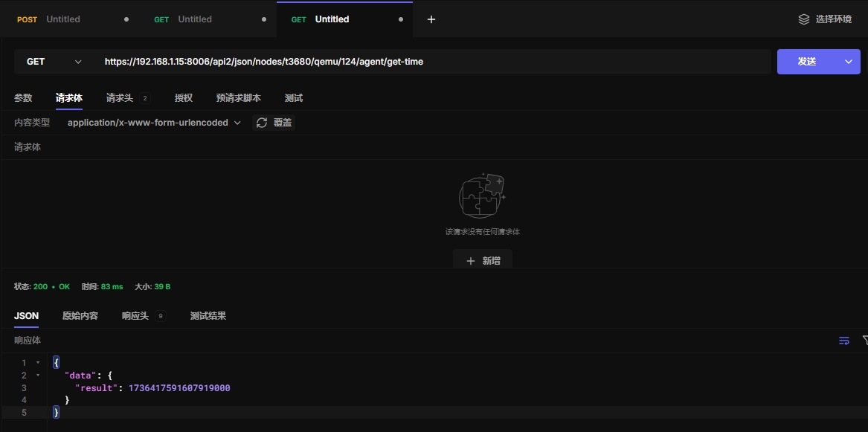Toggle word wrap icon in response body
Screen dimensions: 868x432
(844, 341)
